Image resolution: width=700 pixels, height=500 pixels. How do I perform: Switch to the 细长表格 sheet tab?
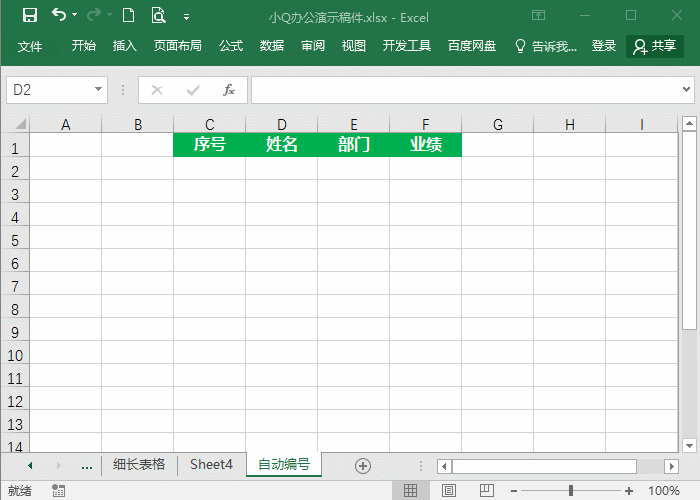pyautogui.click(x=139, y=465)
